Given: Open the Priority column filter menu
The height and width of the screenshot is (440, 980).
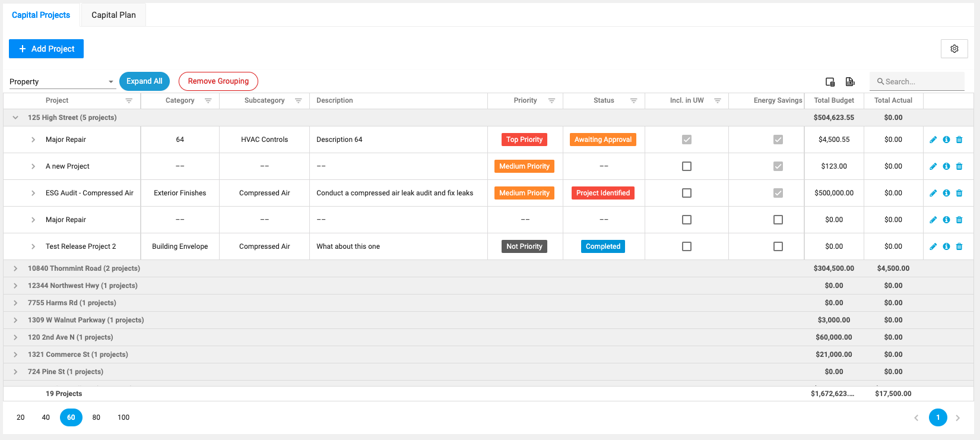Looking at the screenshot, I should pos(551,101).
